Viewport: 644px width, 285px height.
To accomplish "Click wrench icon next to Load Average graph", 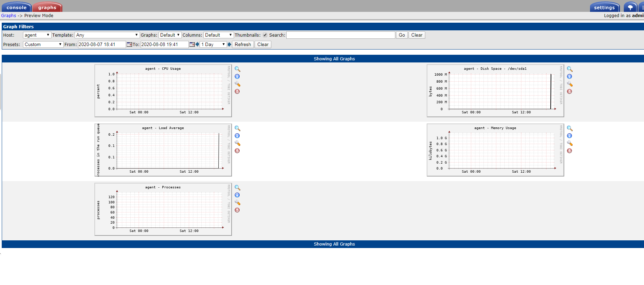I will (x=238, y=143).
